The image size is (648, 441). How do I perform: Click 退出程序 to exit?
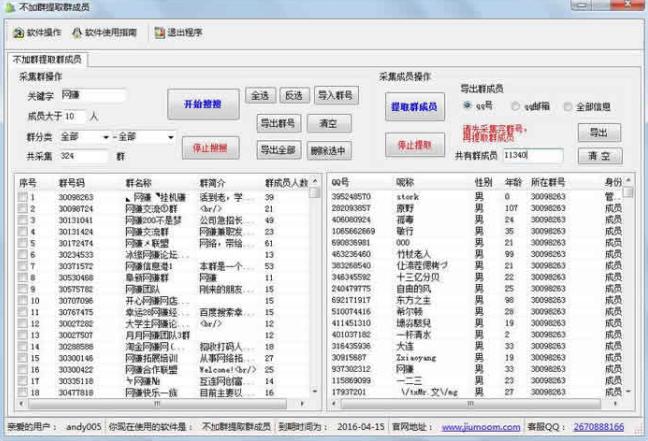click(178, 33)
